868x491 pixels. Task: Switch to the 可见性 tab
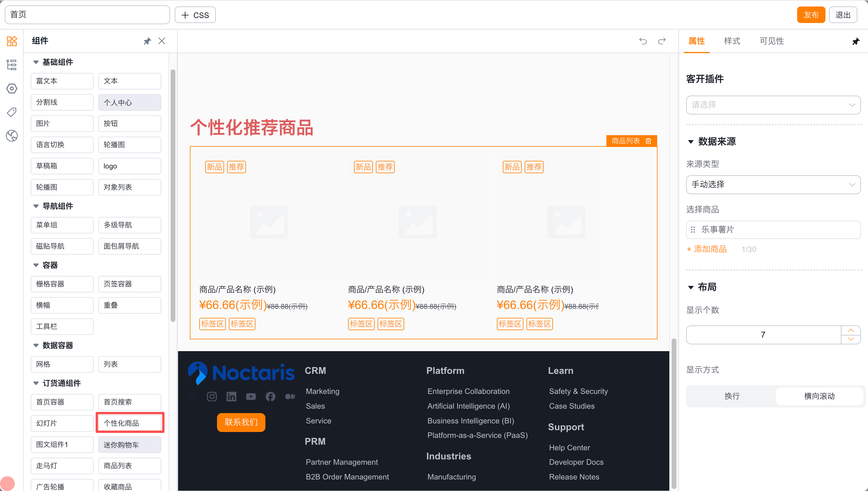(x=771, y=41)
